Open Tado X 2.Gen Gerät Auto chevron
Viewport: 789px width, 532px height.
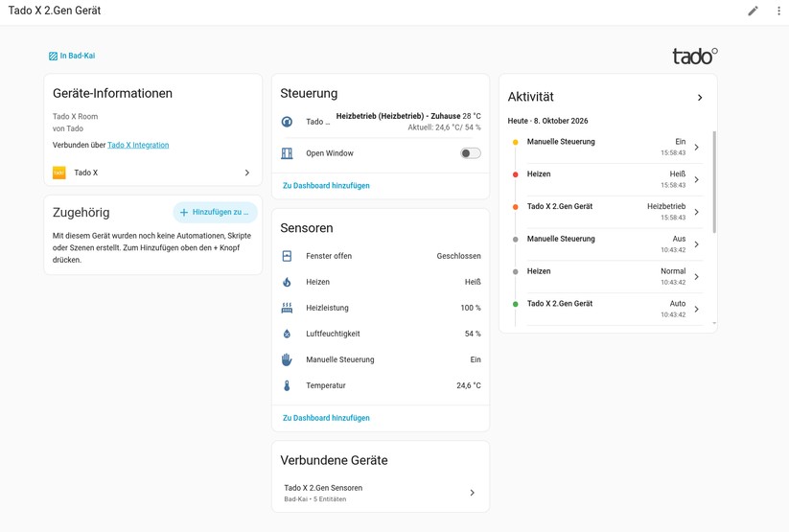[696, 309]
